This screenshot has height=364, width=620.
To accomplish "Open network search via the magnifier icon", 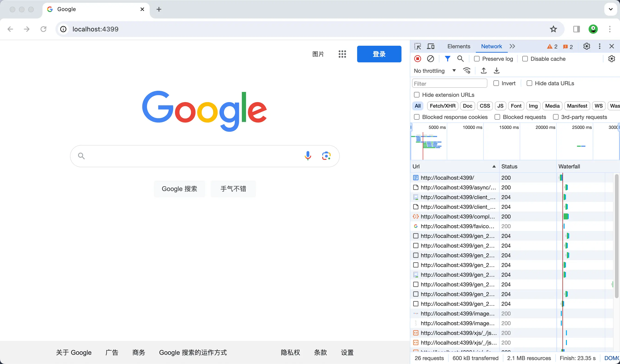I will click(460, 59).
